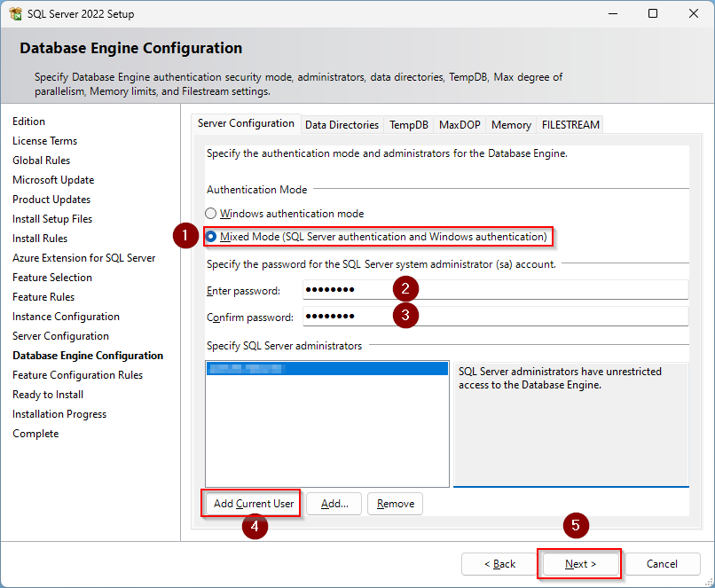This screenshot has height=588, width=715.
Task: Open the Memory tab
Action: [x=511, y=125]
